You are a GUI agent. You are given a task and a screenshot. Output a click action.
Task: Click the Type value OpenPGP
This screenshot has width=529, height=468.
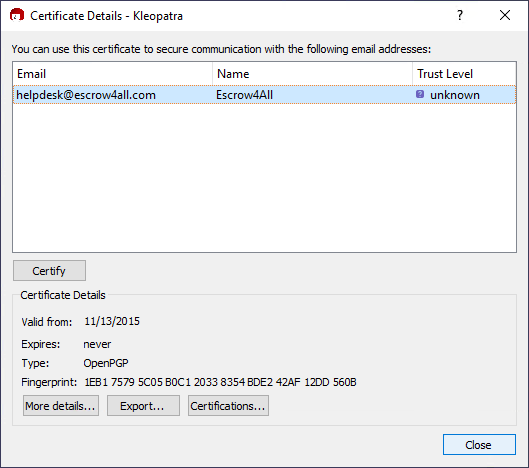[106, 363]
